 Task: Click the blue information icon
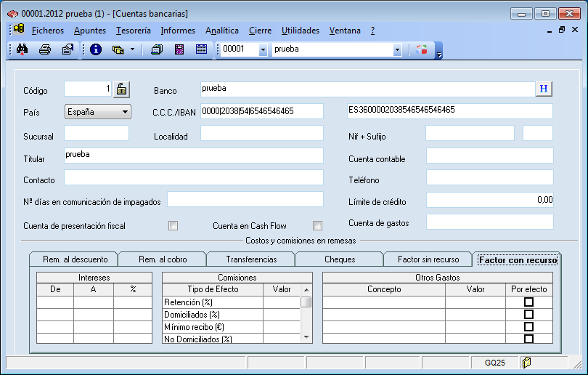(96, 49)
